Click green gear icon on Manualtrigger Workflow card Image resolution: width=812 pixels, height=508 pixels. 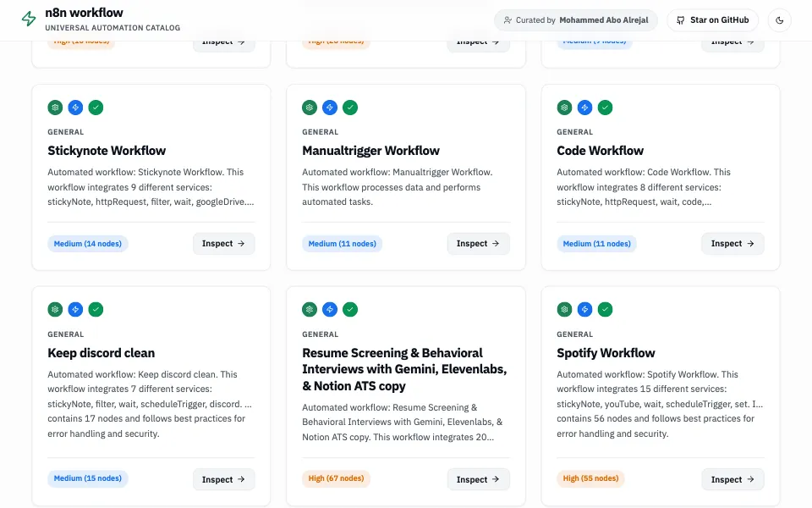coord(310,108)
